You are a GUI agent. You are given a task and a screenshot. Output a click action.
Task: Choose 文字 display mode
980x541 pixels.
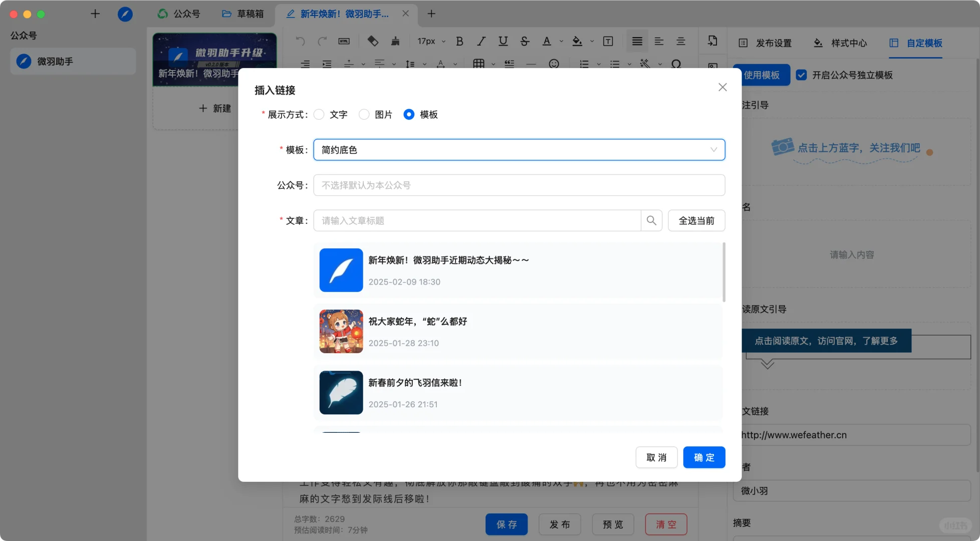click(x=319, y=114)
